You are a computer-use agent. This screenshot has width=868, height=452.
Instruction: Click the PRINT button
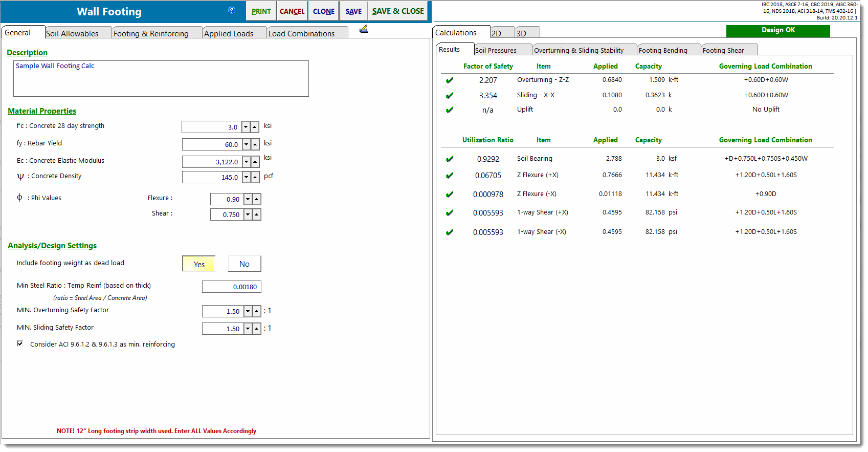click(261, 11)
